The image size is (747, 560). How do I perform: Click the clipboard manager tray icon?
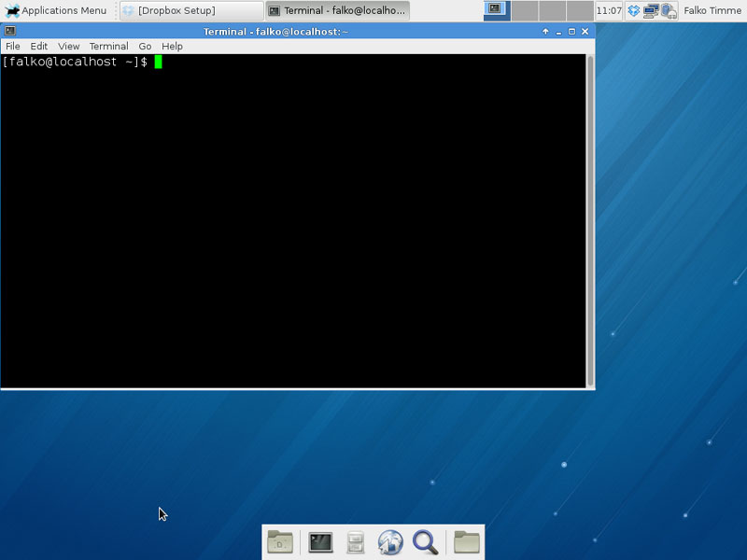coord(669,11)
